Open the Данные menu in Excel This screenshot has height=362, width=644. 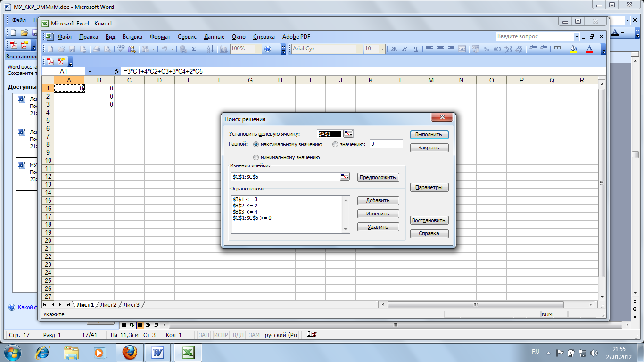click(214, 37)
